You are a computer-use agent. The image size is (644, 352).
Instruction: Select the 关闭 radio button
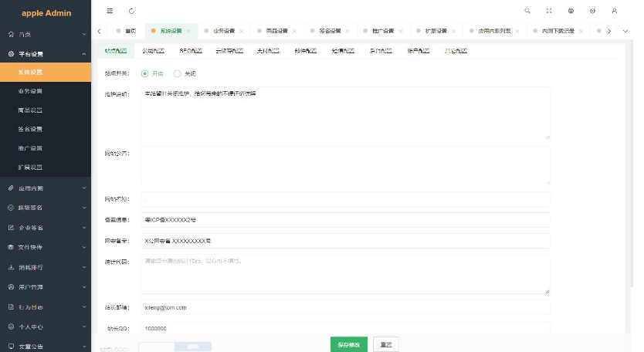click(x=178, y=73)
